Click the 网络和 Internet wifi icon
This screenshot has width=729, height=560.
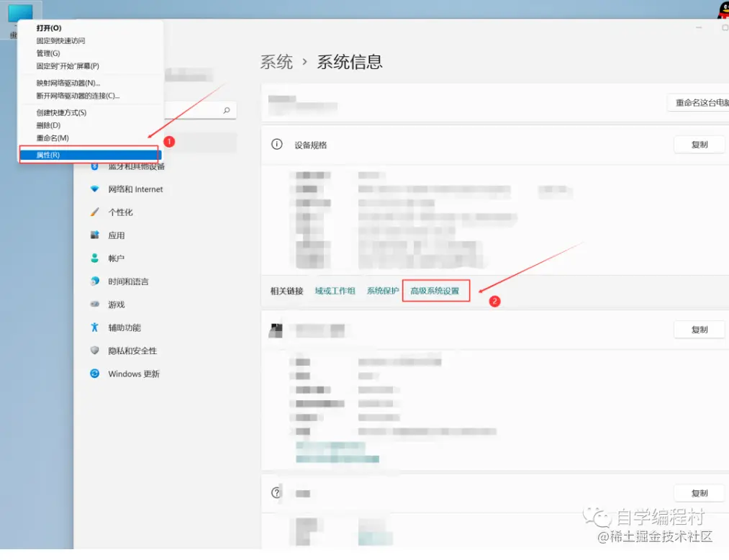pyautogui.click(x=95, y=189)
